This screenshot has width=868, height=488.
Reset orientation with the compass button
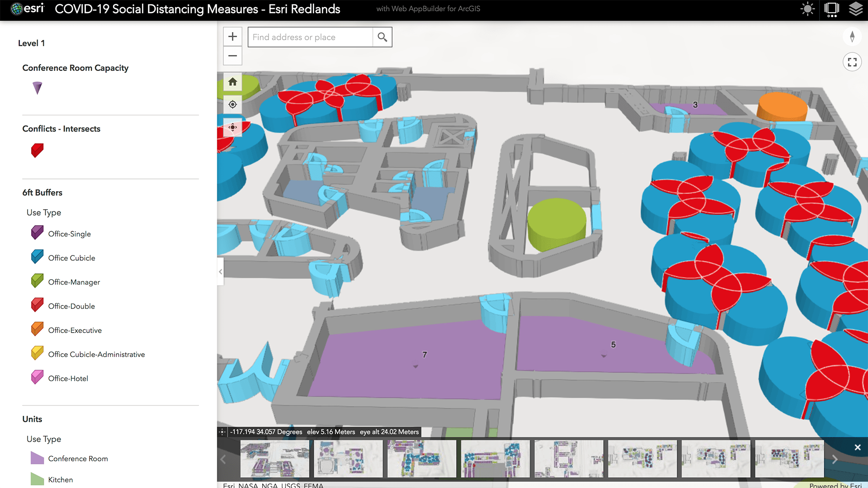click(x=852, y=37)
